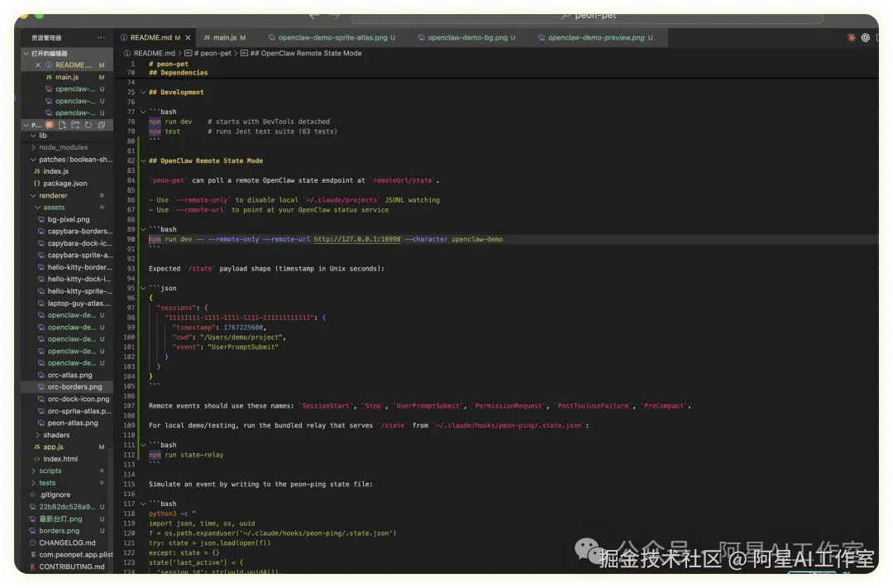Collapse all folders in the explorer

(102, 125)
